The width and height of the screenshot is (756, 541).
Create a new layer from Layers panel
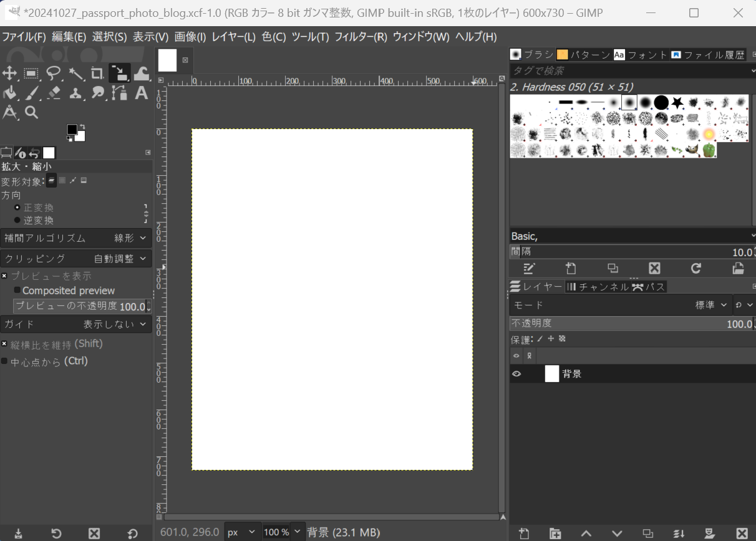tap(524, 534)
